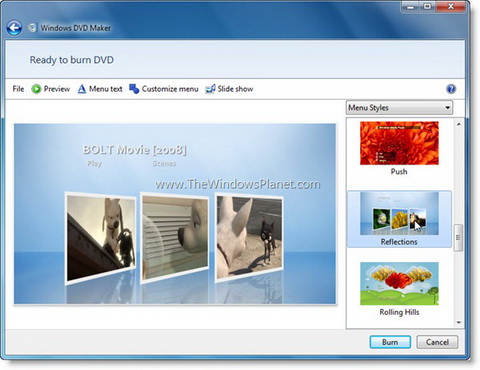Open help with the blue question mark

point(451,89)
